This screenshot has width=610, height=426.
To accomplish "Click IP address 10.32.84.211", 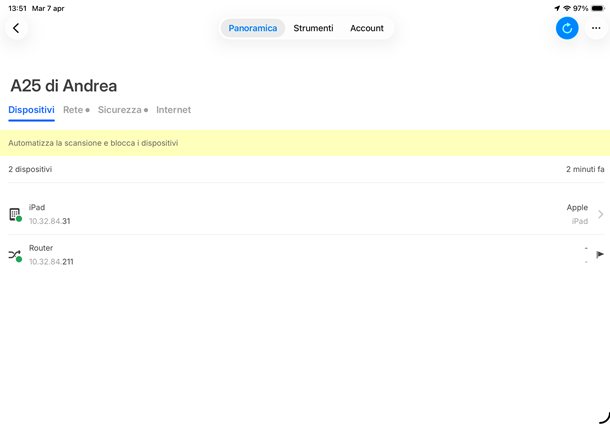I will [x=51, y=262].
